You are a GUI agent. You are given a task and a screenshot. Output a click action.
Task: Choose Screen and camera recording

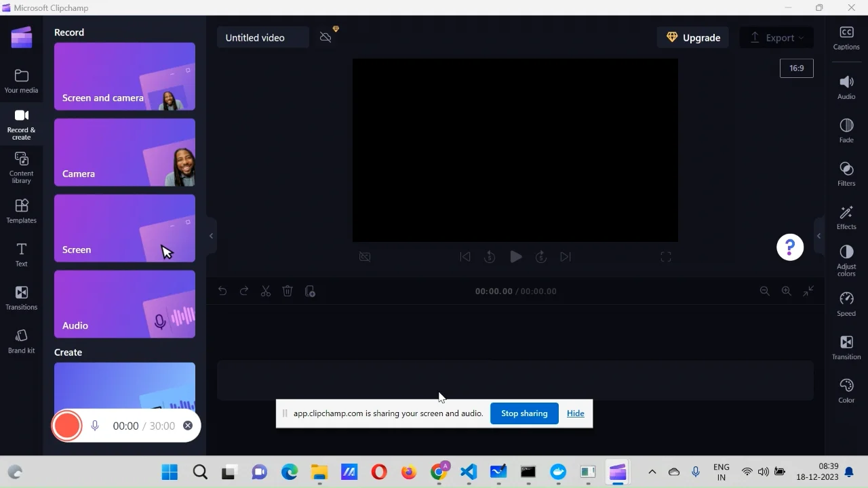125,77
